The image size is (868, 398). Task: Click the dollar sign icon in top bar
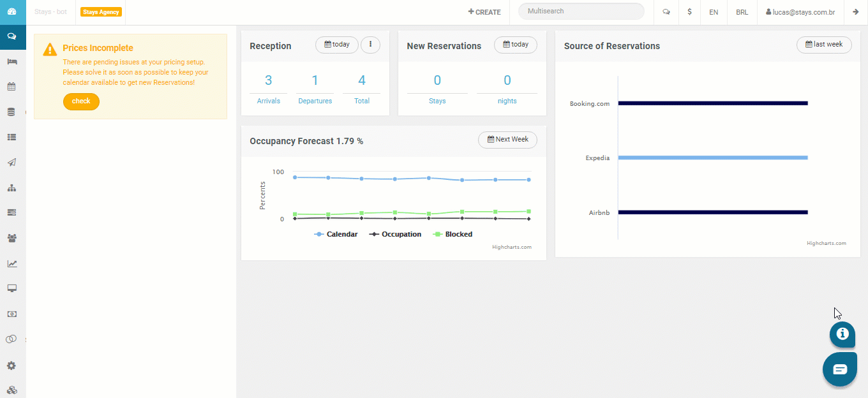689,12
